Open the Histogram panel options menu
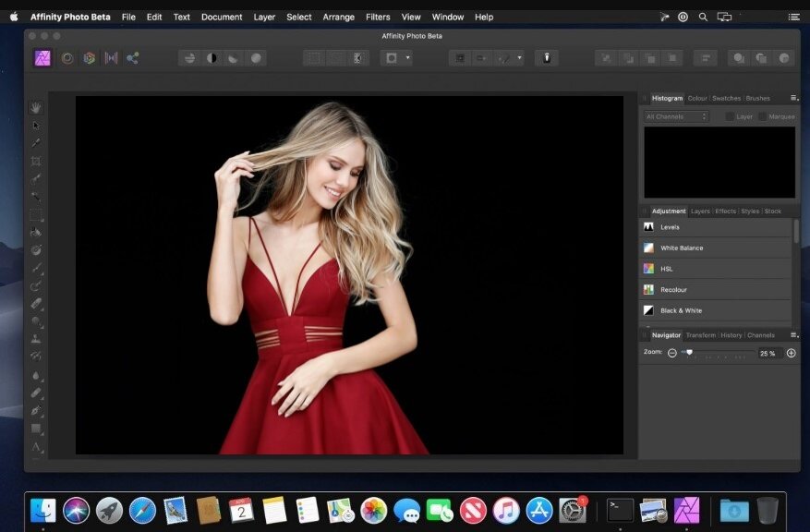 click(793, 98)
